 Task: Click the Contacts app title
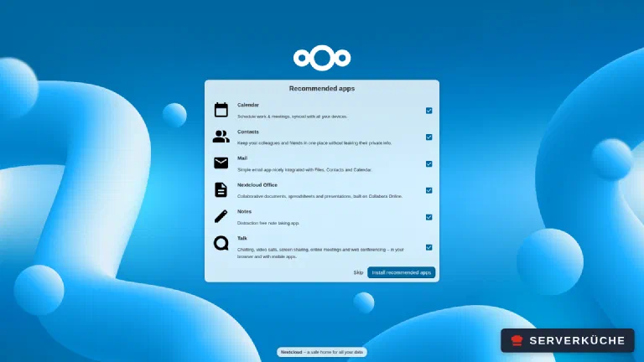[x=248, y=132]
